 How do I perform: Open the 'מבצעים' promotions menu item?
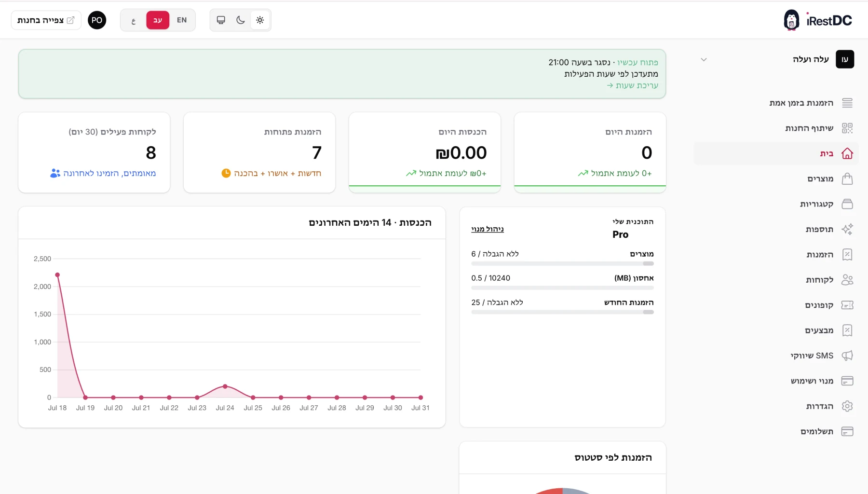pyautogui.click(x=819, y=330)
